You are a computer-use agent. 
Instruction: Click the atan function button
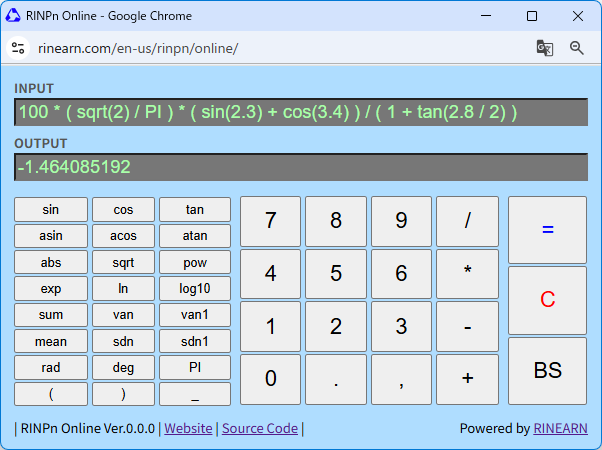click(x=195, y=236)
